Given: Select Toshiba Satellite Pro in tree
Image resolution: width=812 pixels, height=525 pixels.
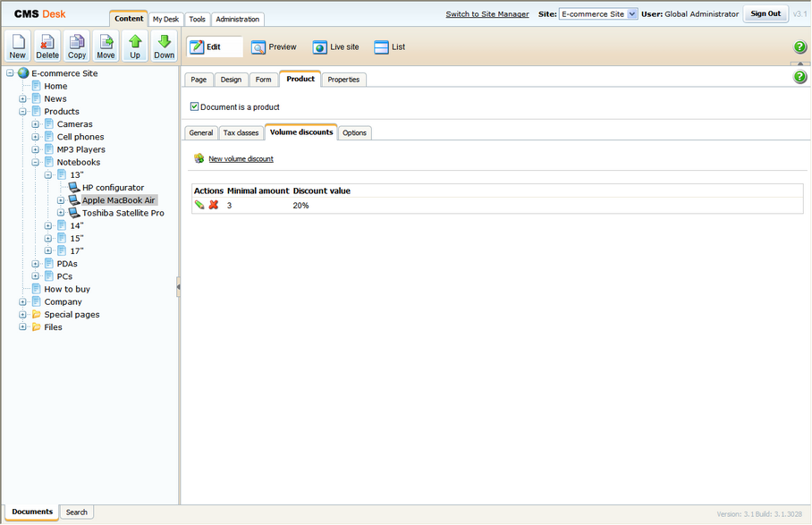Looking at the screenshot, I should coord(123,213).
